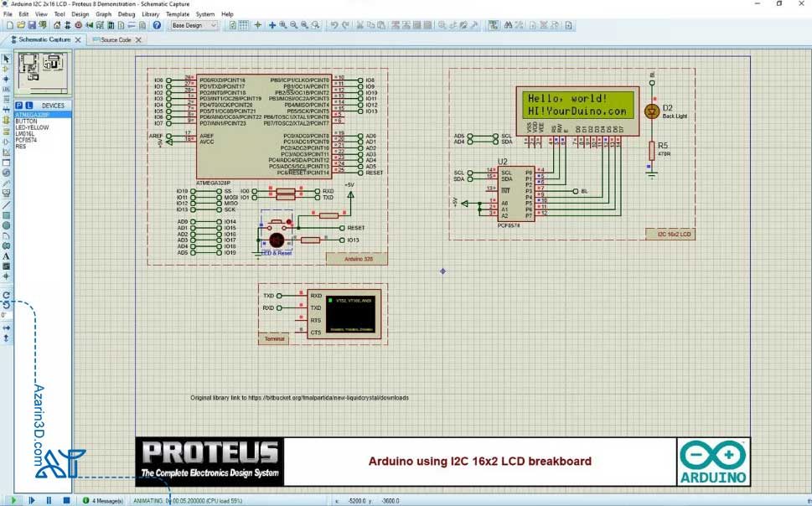Open the Debug menu
Image resolution: width=812 pixels, height=506 pixels.
(x=127, y=14)
